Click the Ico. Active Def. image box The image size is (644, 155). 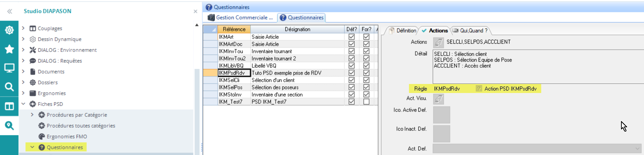click(441, 115)
